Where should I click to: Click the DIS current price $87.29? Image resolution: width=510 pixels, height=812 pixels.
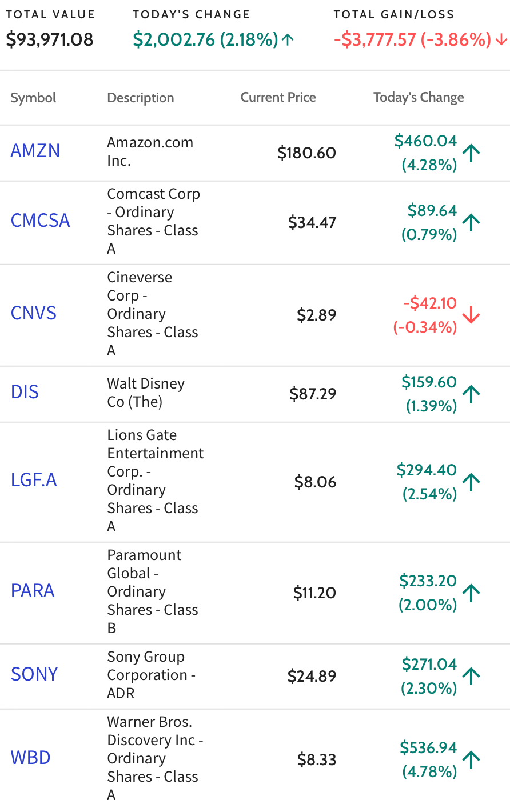click(313, 394)
